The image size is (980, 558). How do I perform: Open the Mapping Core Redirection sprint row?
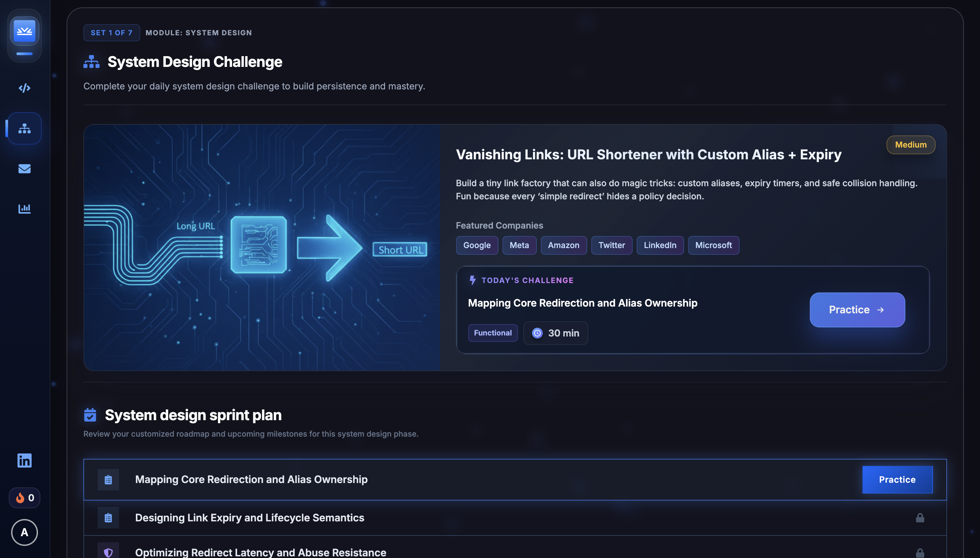251,479
